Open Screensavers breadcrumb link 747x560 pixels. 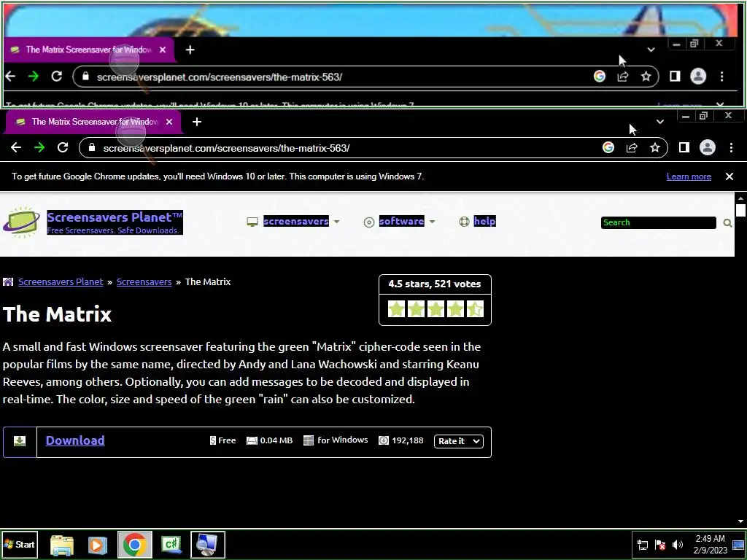tap(144, 282)
